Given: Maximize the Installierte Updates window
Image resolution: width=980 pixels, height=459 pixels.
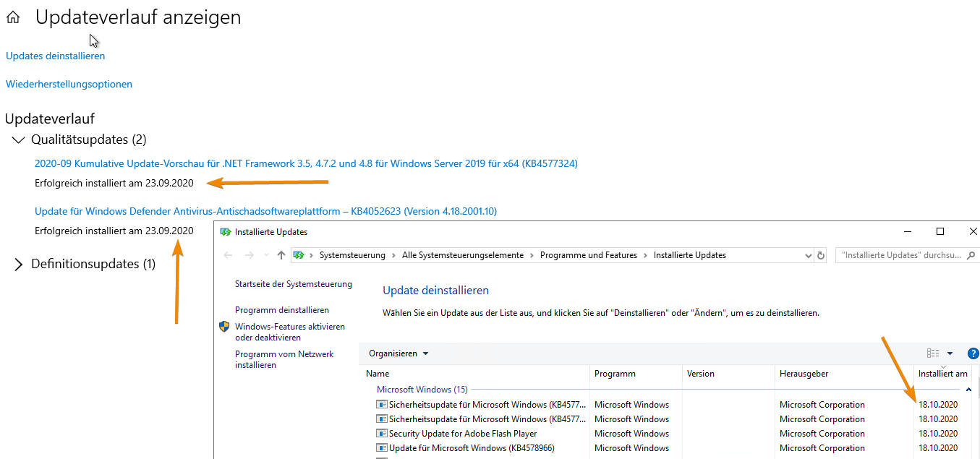Looking at the screenshot, I should pyautogui.click(x=940, y=231).
